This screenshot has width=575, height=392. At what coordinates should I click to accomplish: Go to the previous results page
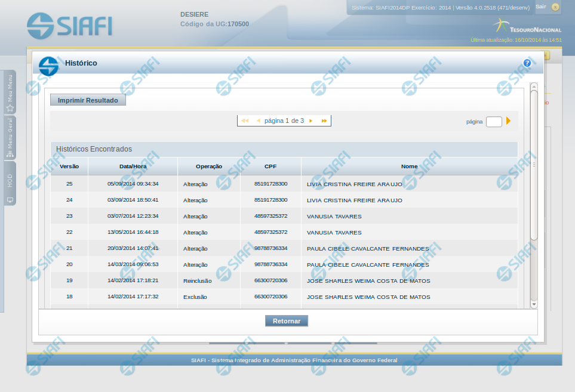click(x=258, y=121)
